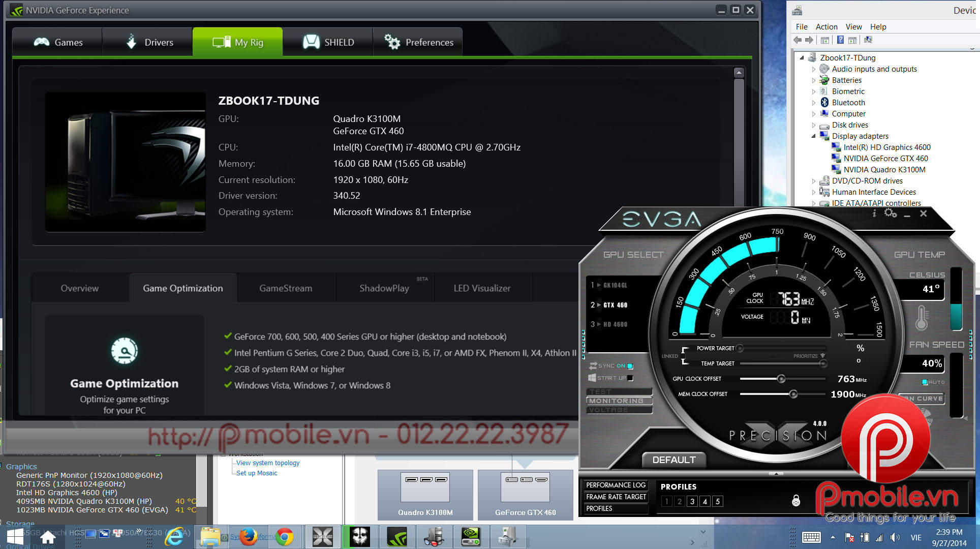This screenshot has width=980, height=549.
Task: Open the View menu in Device Manager
Action: [x=853, y=27]
